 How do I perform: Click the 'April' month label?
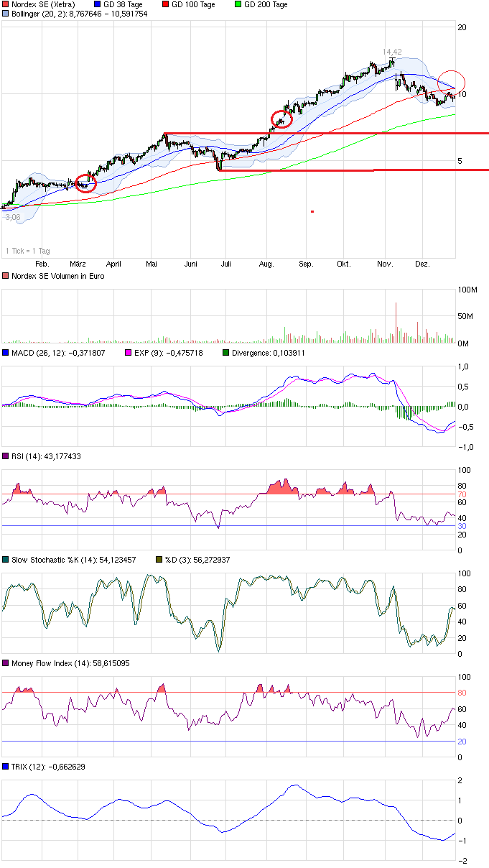point(114,264)
